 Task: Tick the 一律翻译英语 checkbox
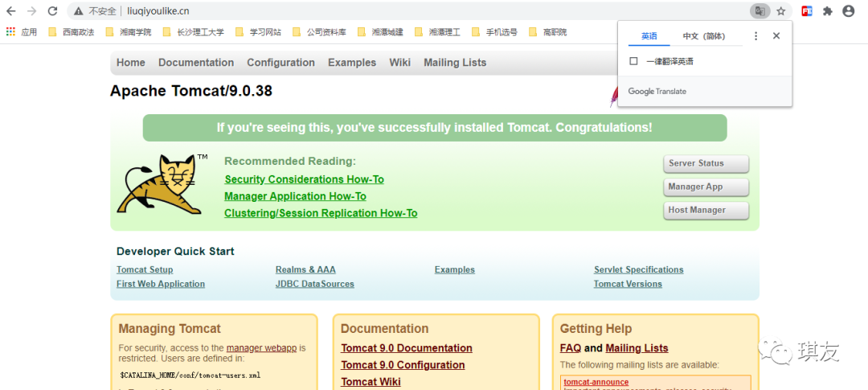(x=634, y=61)
